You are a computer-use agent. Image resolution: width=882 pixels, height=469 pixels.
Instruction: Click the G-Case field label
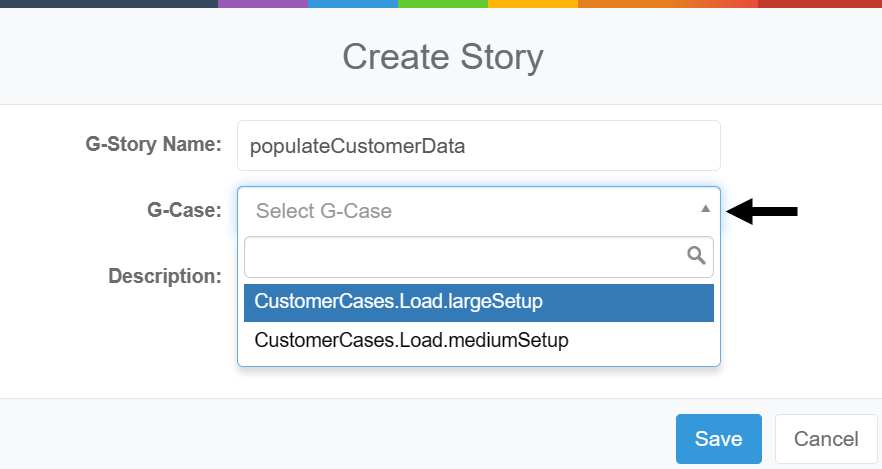(x=182, y=210)
